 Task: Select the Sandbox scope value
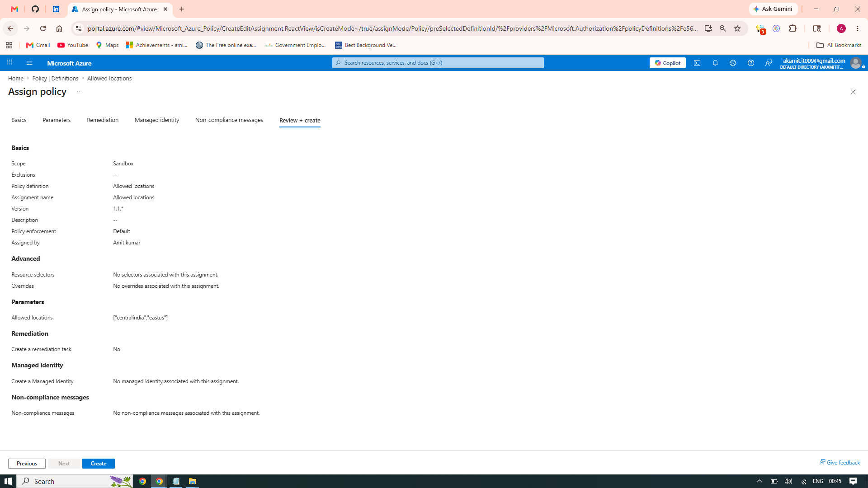[x=123, y=164]
